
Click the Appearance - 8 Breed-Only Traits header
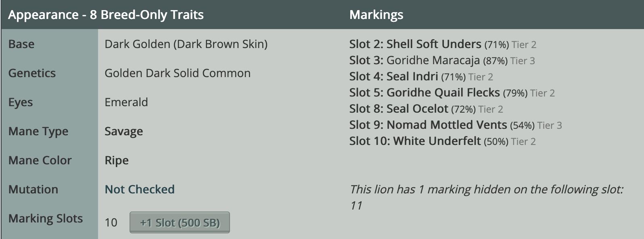106,15
